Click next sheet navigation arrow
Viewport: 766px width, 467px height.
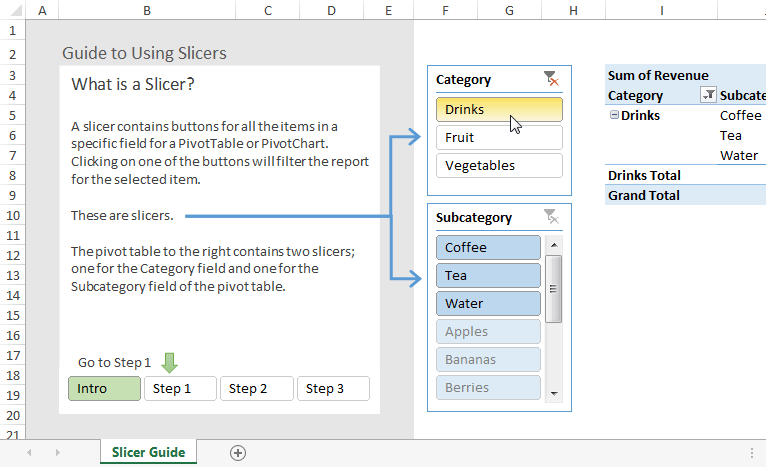(57, 453)
